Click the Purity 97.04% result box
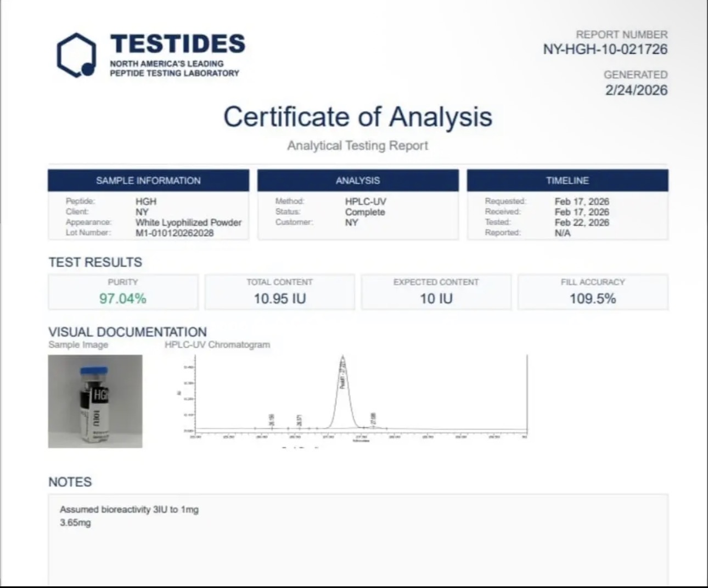The height and width of the screenshot is (588, 708). [123, 292]
